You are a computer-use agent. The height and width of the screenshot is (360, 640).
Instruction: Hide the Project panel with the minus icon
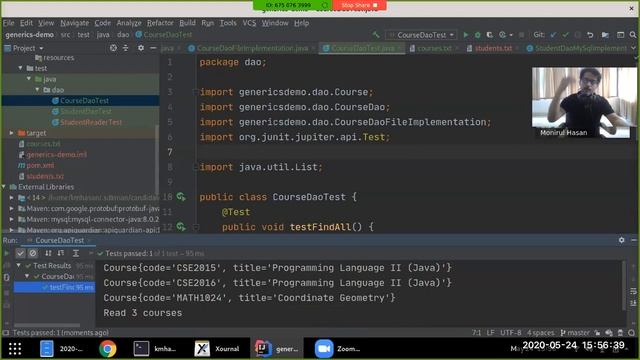coord(153,48)
